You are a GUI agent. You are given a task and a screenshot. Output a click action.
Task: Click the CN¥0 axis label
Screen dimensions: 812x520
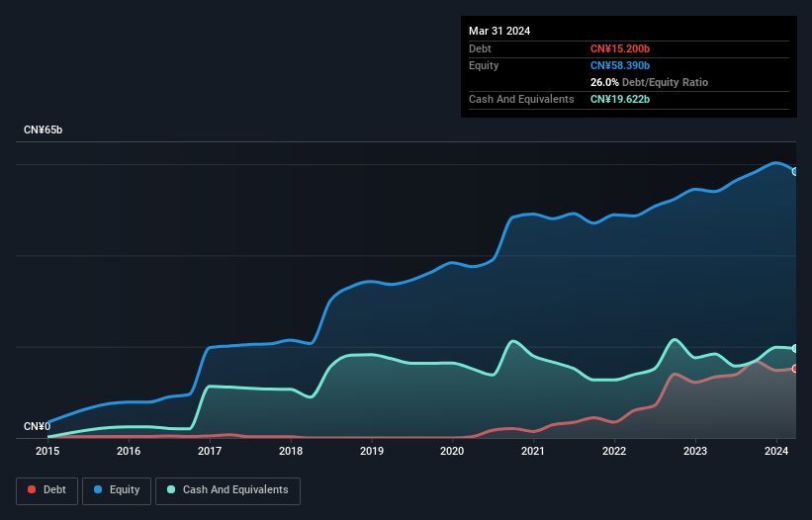click(37, 426)
